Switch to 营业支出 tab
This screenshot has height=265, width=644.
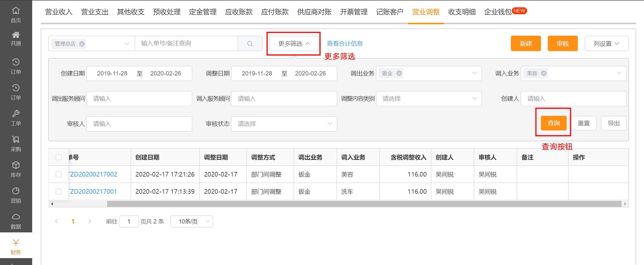point(95,12)
